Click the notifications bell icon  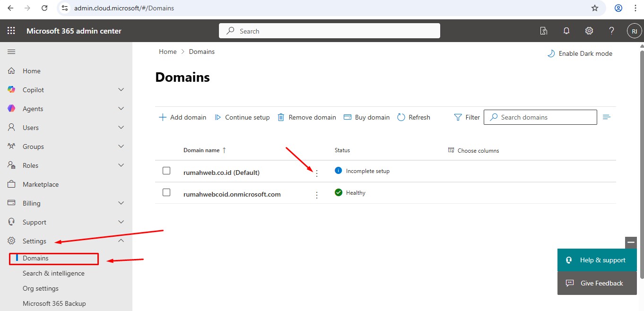tap(566, 31)
